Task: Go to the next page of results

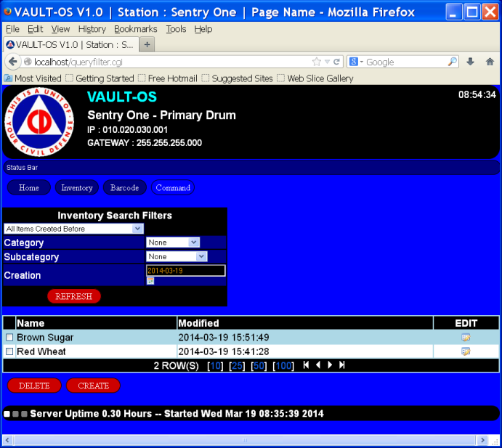Action: point(330,365)
